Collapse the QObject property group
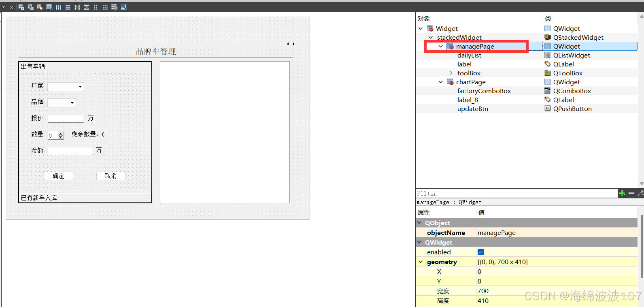Image resolution: width=644 pixels, height=307 pixels. click(419, 223)
